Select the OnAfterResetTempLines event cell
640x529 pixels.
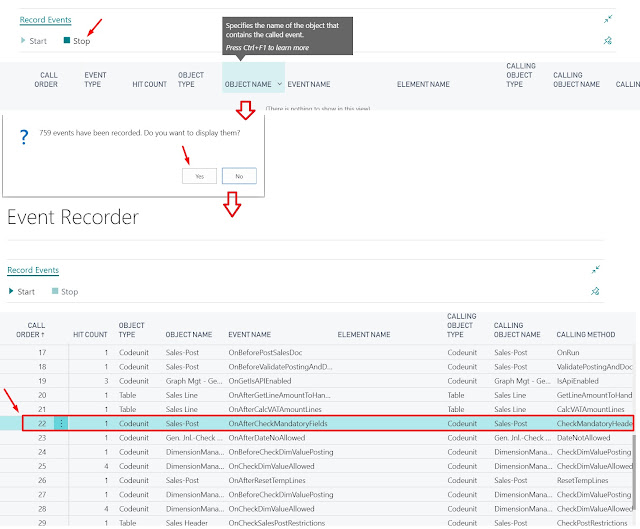[x=267, y=480]
